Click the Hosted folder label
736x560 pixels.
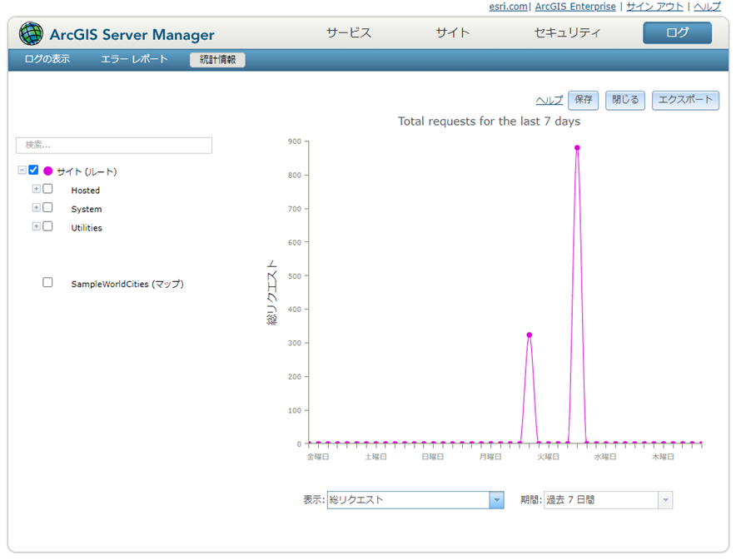point(86,191)
